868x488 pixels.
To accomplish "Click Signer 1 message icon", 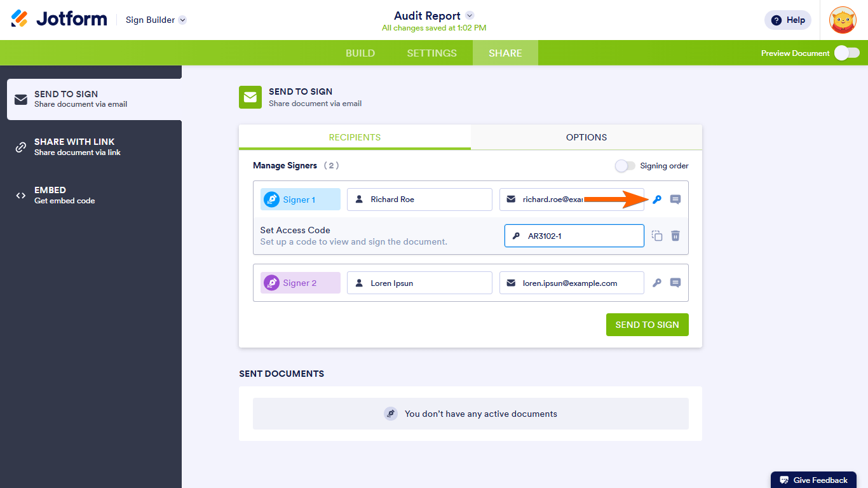I will pos(675,200).
